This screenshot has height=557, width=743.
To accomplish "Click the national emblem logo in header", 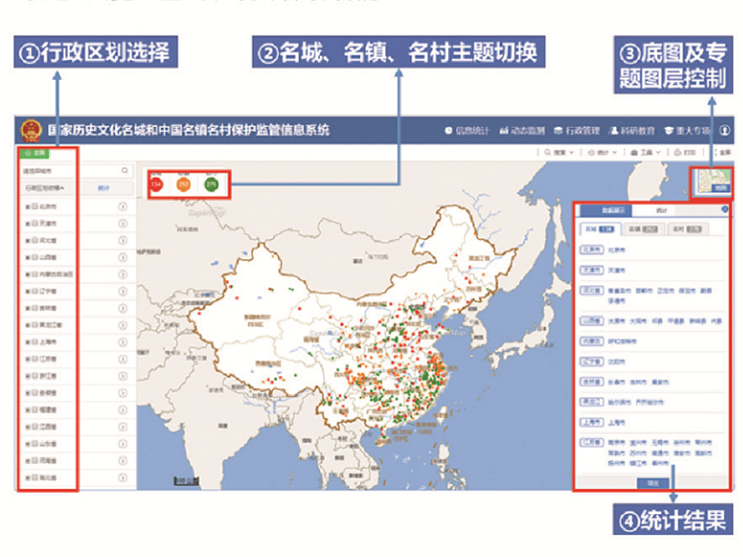I will point(32,130).
